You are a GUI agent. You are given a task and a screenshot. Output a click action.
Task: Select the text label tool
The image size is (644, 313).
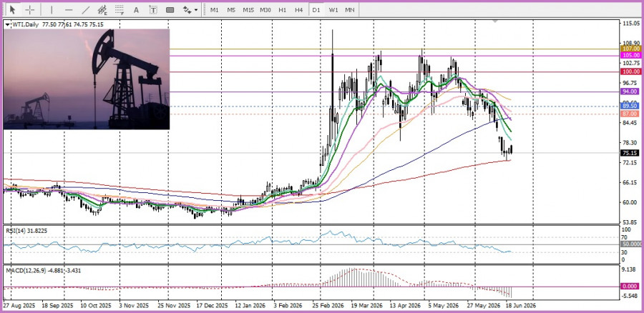[x=153, y=9]
